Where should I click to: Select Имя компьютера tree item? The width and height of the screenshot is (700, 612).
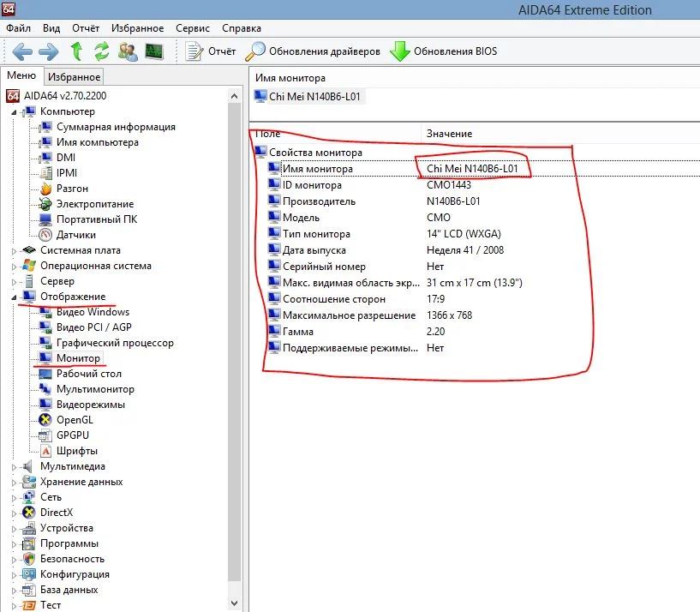[98, 142]
